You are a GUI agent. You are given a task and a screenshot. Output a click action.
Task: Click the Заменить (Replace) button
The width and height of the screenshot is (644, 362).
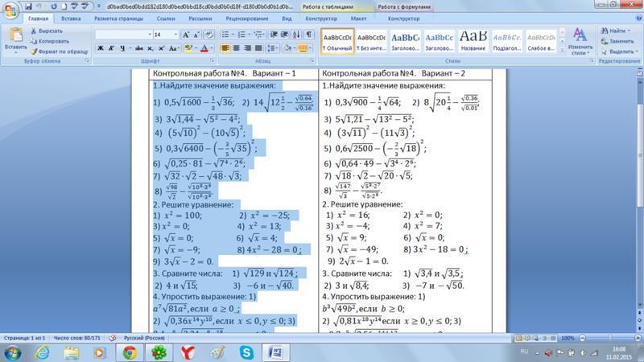click(617, 40)
